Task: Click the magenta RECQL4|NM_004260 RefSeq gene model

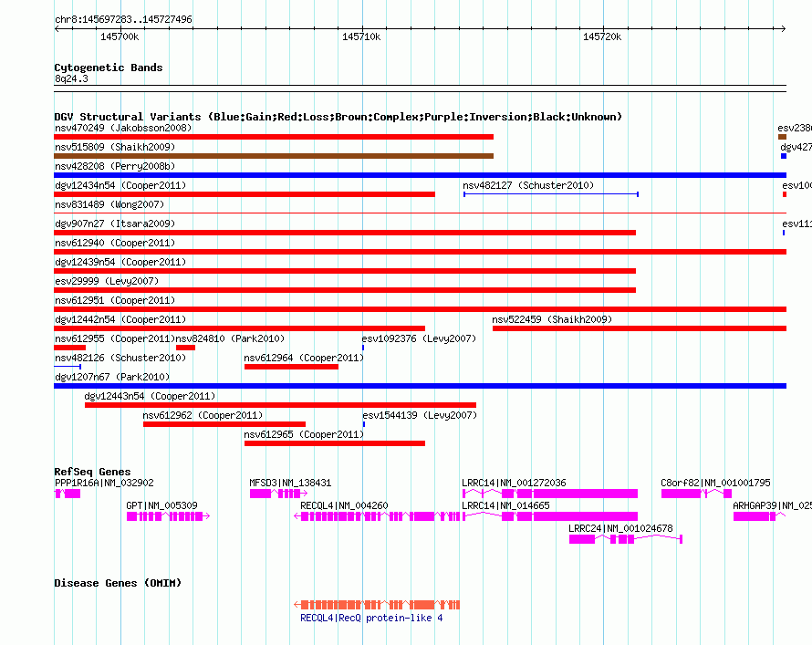Action: (x=377, y=516)
